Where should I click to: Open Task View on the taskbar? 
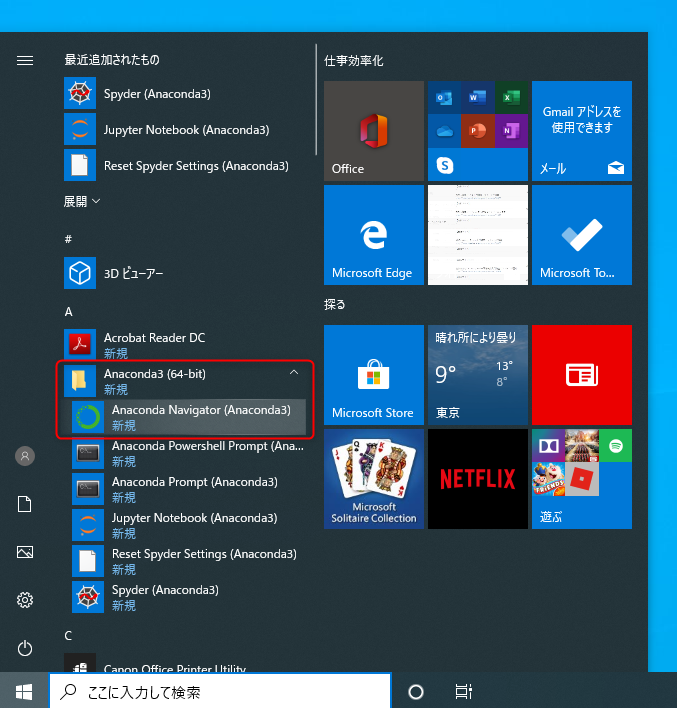pyautogui.click(x=463, y=691)
